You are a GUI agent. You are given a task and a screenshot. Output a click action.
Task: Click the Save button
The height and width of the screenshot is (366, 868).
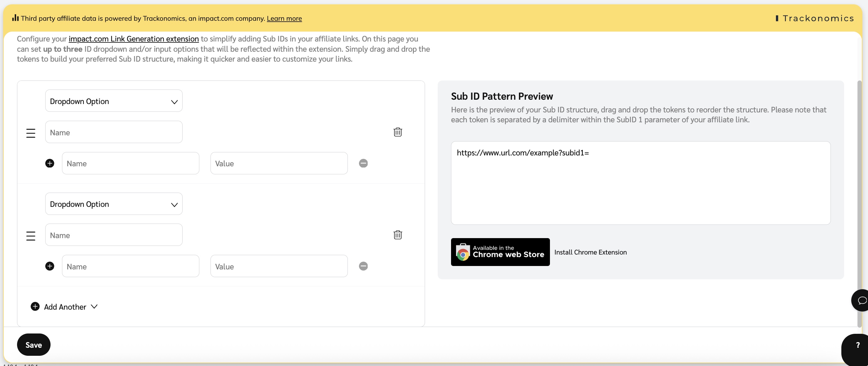pyautogui.click(x=33, y=345)
